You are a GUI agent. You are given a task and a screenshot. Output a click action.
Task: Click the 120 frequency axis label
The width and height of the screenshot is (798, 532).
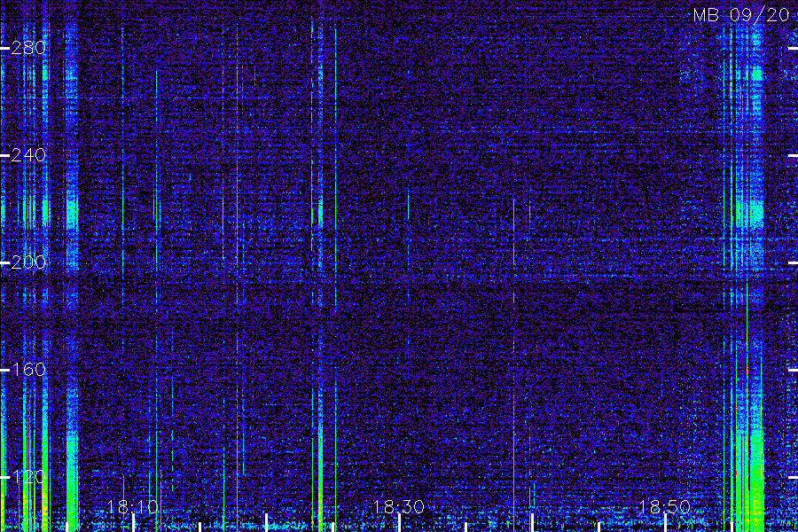28,477
